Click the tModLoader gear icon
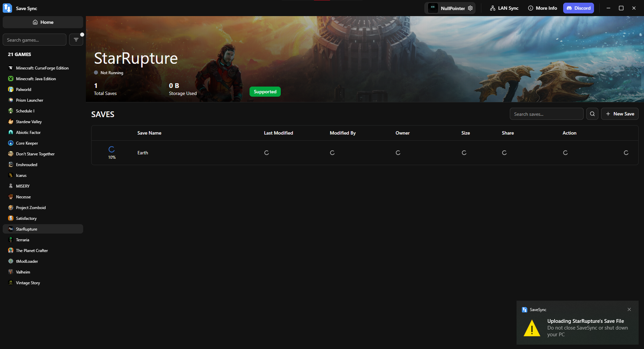 click(11, 261)
